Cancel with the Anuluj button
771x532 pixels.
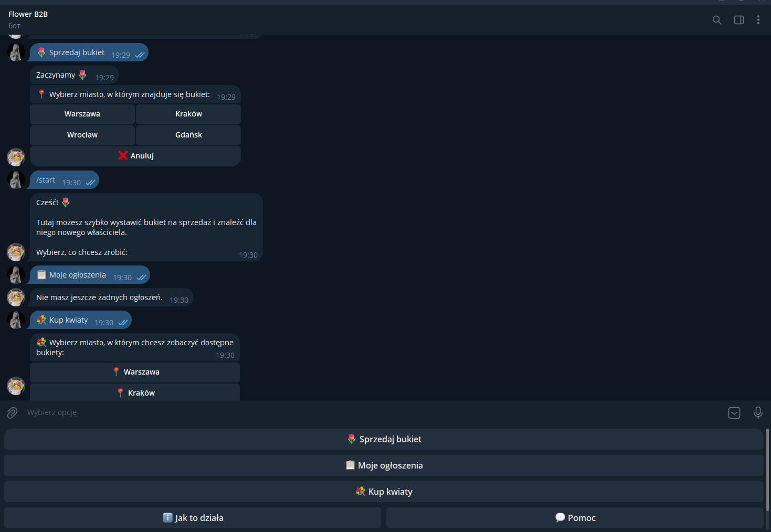click(135, 156)
